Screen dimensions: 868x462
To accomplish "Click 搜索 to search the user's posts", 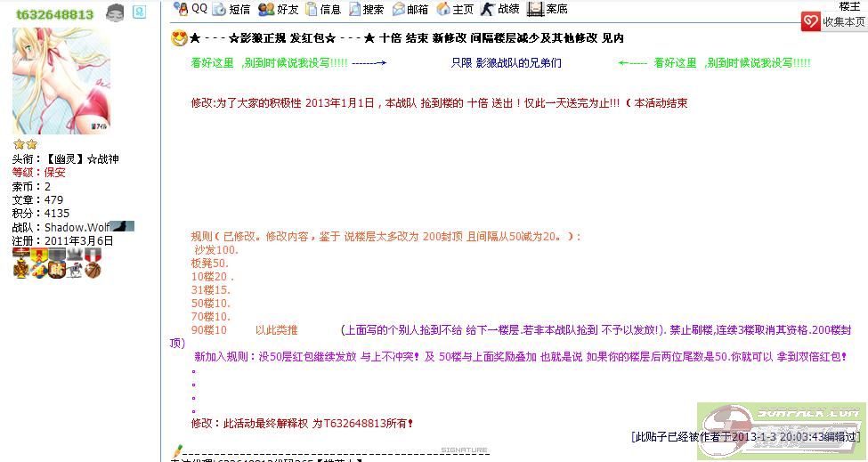I will coord(366,10).
